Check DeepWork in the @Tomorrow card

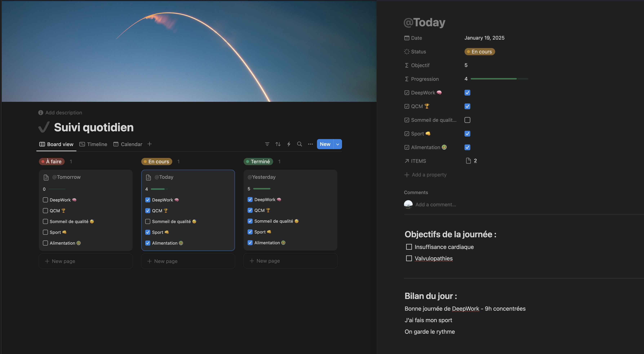point(45,200)
